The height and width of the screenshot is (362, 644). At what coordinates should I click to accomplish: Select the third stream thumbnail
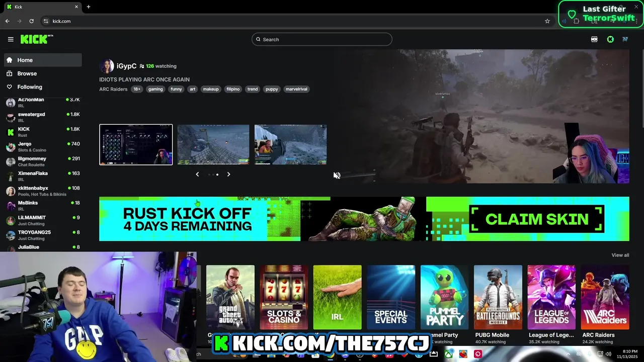(290, 144)
